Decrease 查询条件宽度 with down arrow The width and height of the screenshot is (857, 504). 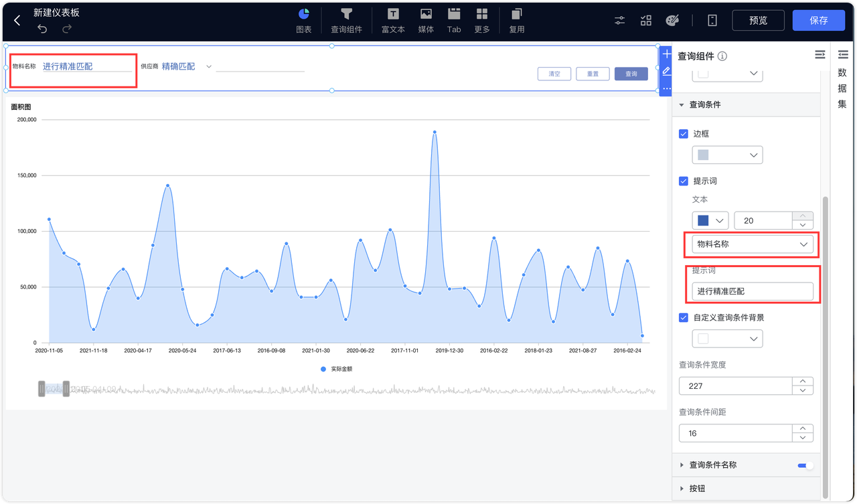(x=803, y=390)
